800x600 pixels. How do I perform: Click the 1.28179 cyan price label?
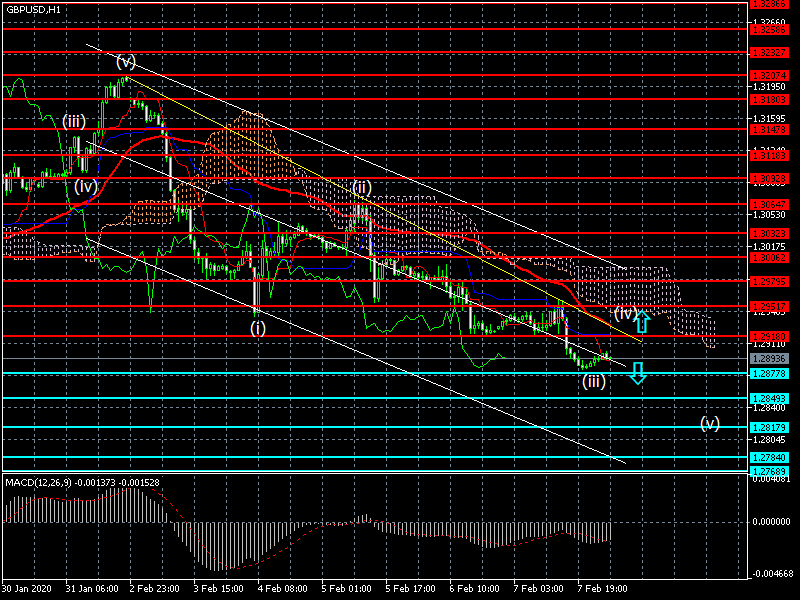[x=769, y=427]
